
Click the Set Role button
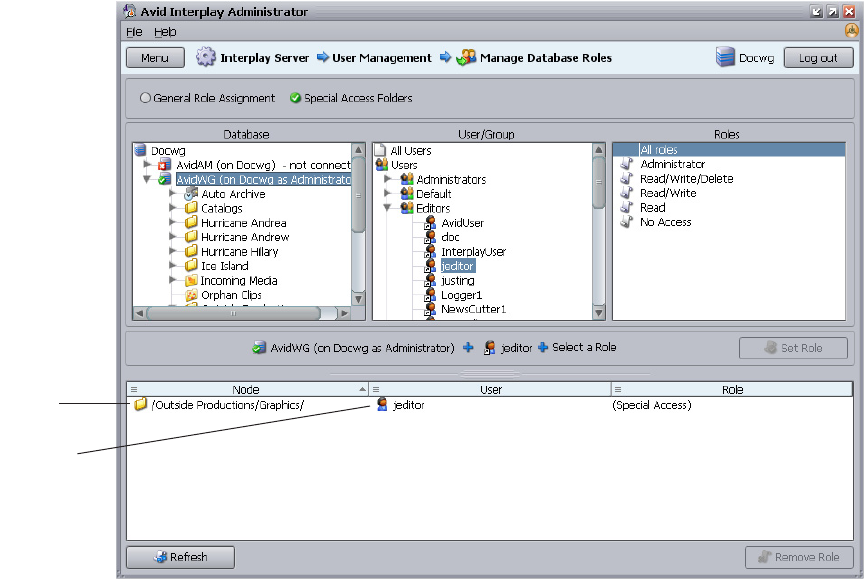(793, 348)
